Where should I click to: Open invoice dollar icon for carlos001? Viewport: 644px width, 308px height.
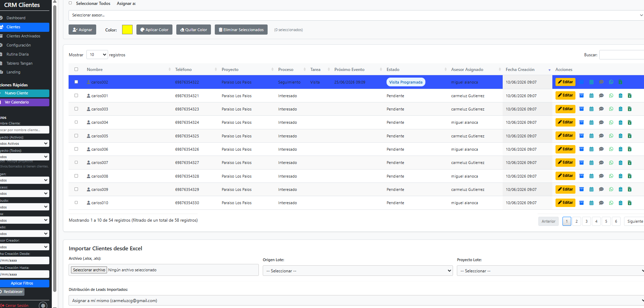click(630, 95)
